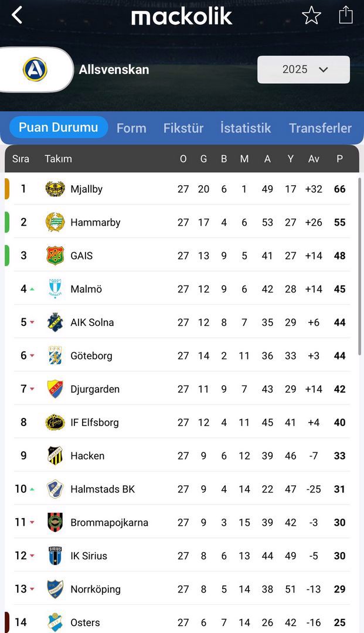Image resolution: width=364 pixels, height=633 pixels.
Task: Tap the Allsvenskan league logo
Action: click(x=35, y=69)
